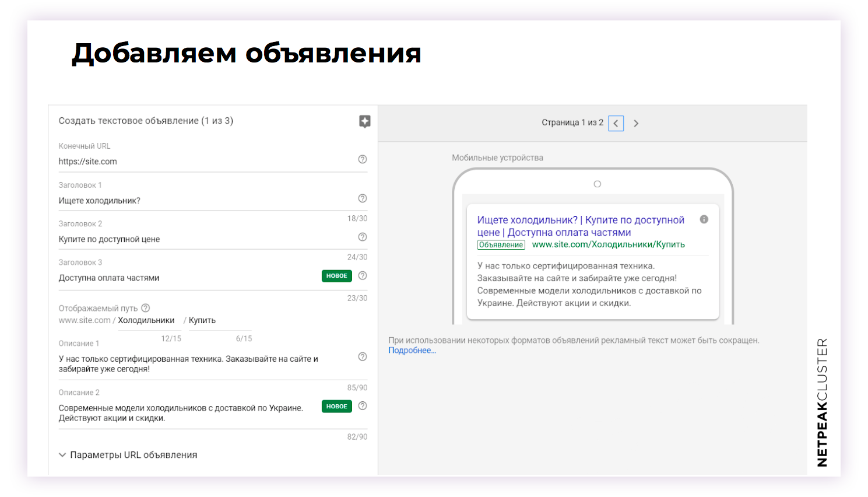This screenshot has width=868, height=497.
Task: Expand Параметры URL объявления section
Action: coord(128,455)
